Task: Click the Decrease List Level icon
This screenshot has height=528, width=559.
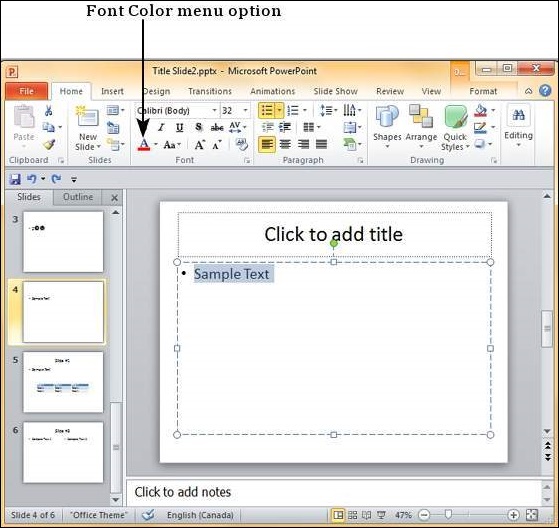Action: [x=267, y=127]
